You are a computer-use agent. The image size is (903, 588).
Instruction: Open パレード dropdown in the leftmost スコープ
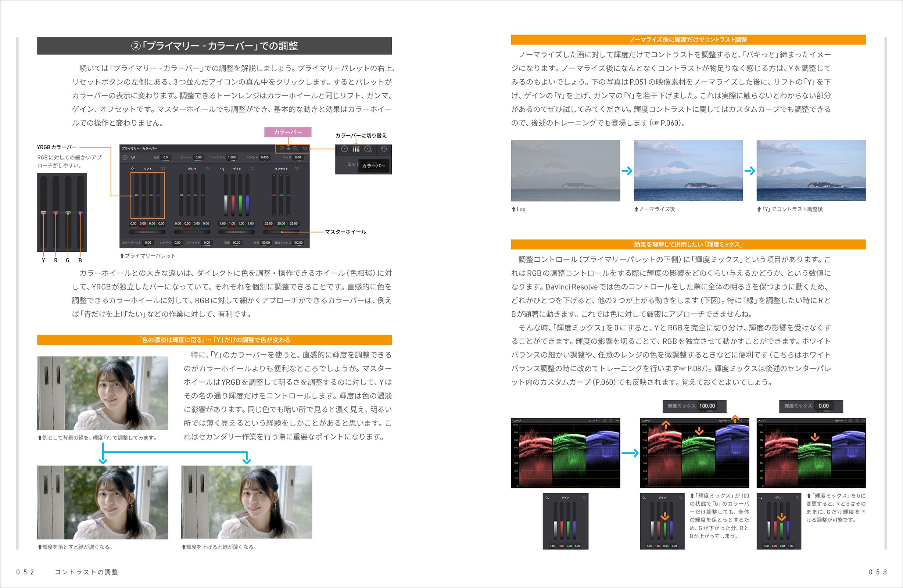pos(595,421)
